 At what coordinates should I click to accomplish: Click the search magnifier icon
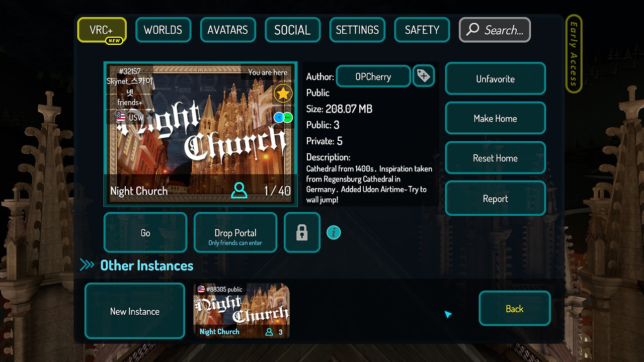(x=472, y=30)
